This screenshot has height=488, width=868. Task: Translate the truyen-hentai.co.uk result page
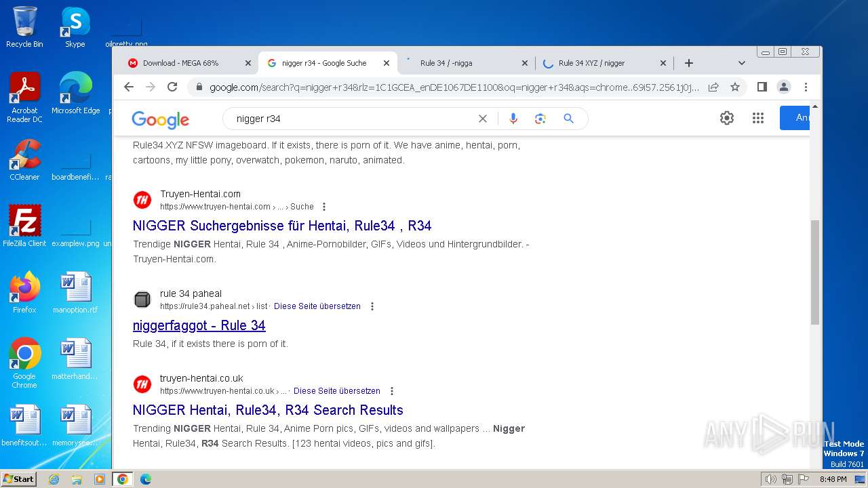[x=337, y=391]
